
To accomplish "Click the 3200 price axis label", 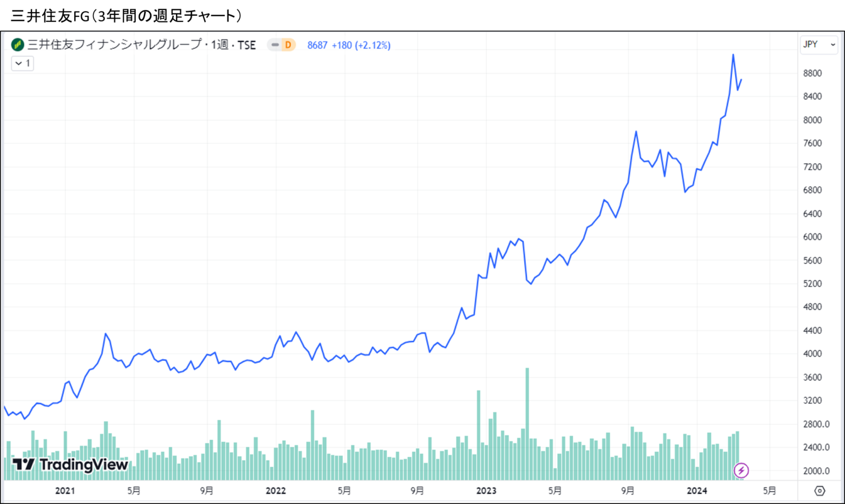I will 813,400.
